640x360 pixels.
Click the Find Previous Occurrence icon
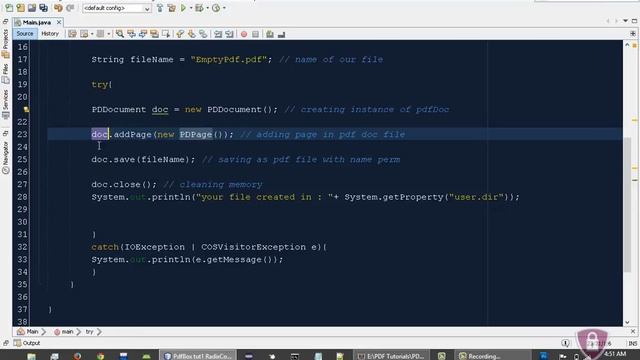pos(131,34)
